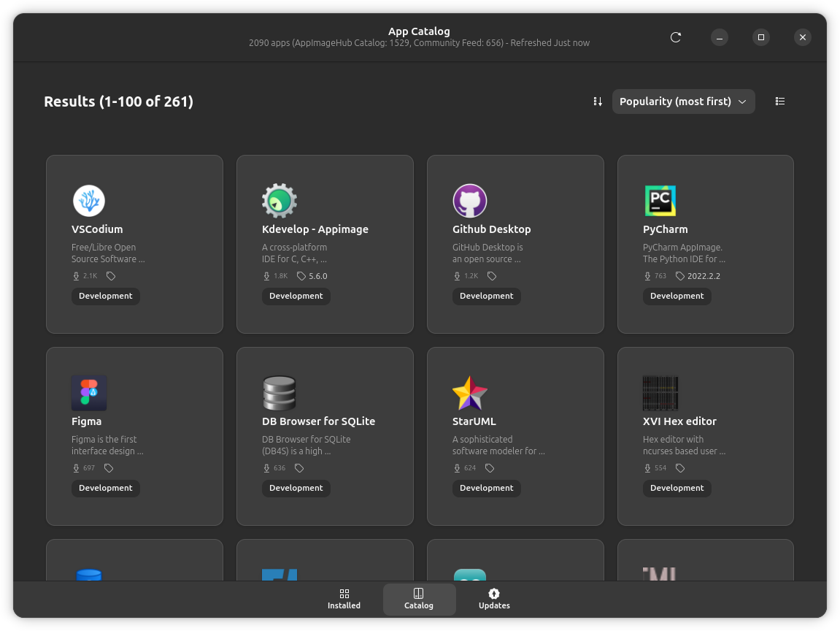Switch to list view layout

point(780,102)
